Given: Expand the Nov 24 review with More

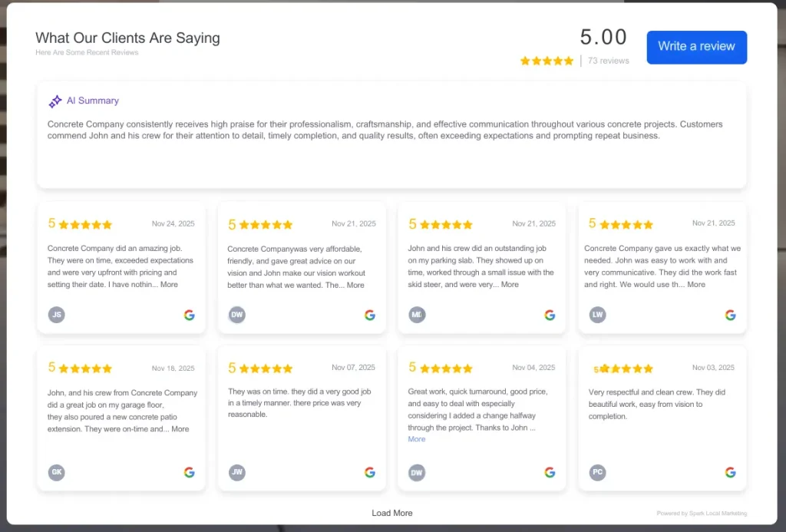Looking at the screenshot, I should tap(169, 285).
